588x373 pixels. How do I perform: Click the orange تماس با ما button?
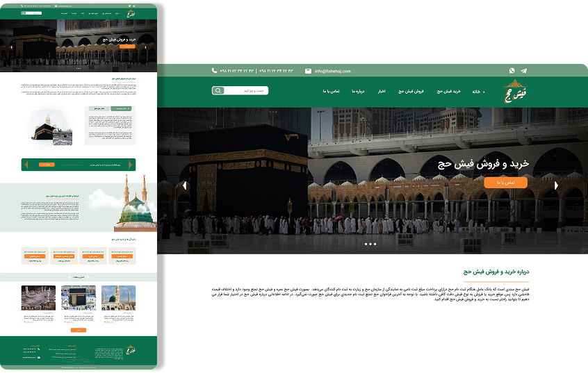(506, 183)
